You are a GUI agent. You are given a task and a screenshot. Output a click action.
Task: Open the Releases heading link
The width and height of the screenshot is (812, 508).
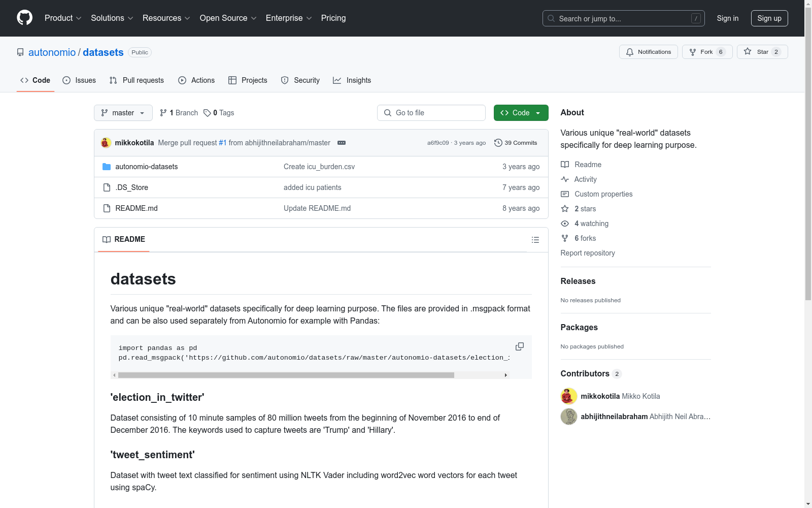(x=578, y=281)
